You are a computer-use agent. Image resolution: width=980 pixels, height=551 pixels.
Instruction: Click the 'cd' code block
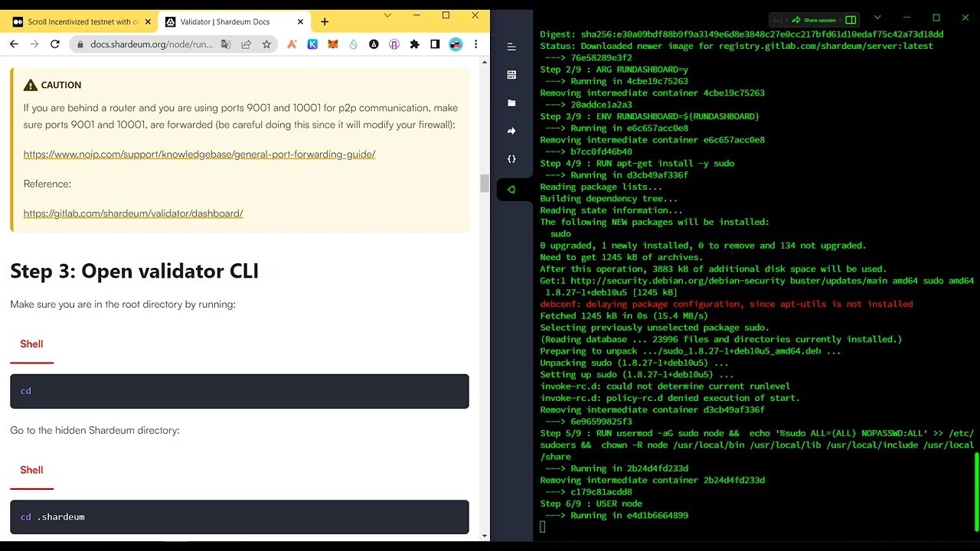pos(240,391)
